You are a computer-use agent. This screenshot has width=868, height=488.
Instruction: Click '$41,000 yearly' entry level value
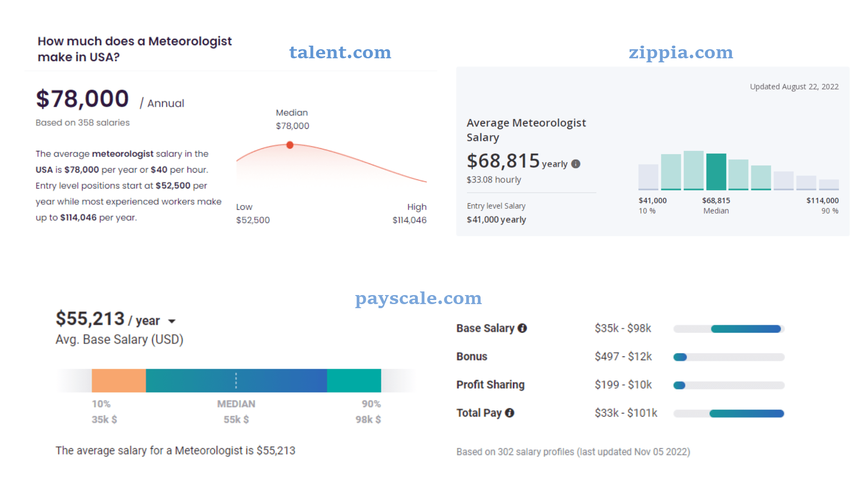pyautogui.click(x=496, y=220)
